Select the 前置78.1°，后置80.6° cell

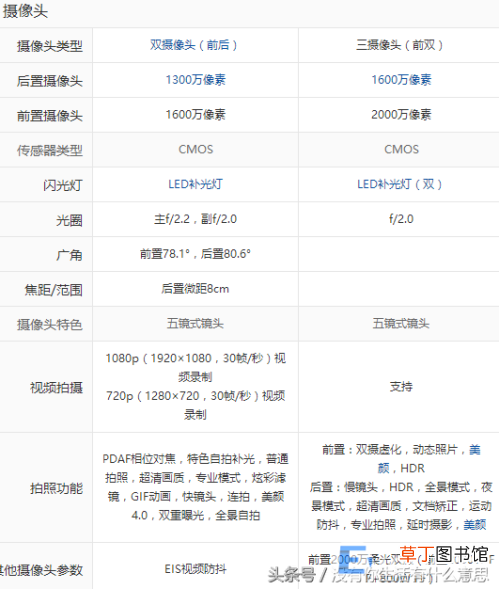click(x=195, y=254)
